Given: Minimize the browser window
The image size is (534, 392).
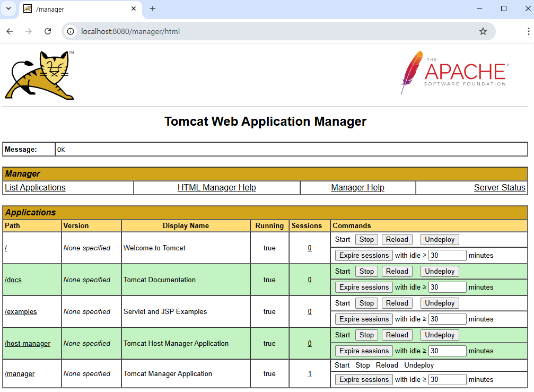Looking at the screenshot, I should click(x=479, y=8).
